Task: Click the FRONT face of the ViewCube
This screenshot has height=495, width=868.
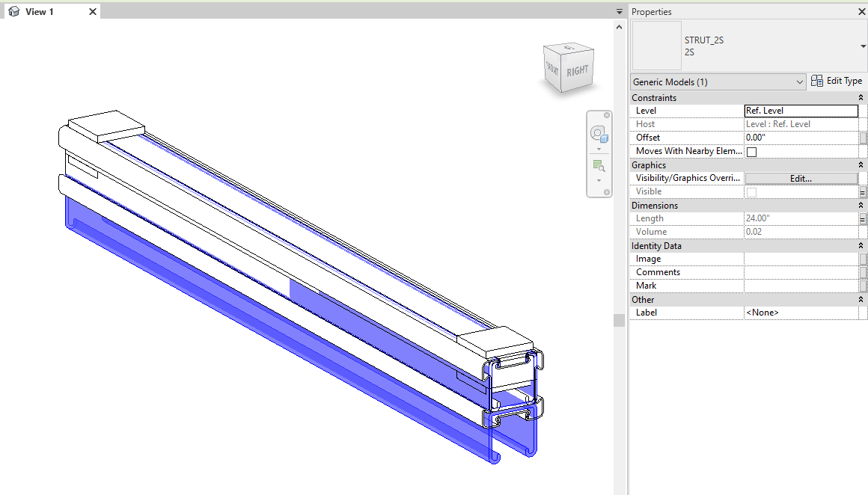Action: pyautogui.click(x=552, y=67)
